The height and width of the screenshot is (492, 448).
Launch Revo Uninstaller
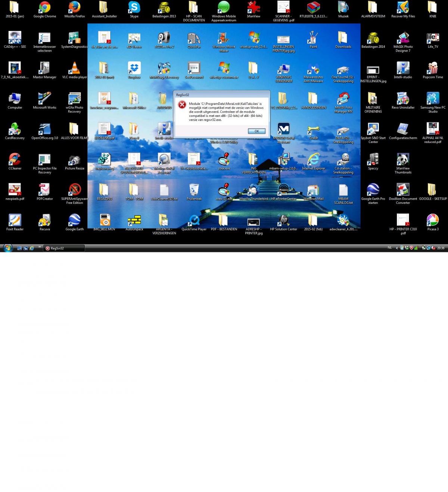tap(403, 101)
